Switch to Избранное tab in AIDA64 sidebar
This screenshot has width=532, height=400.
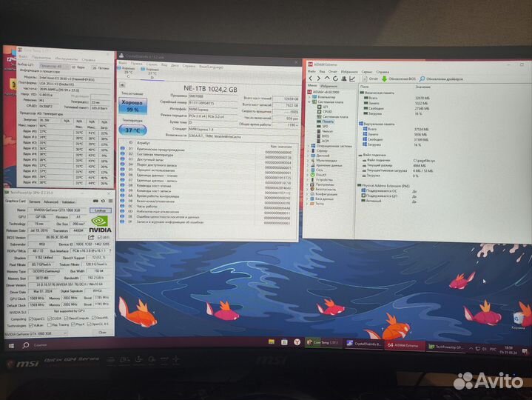tap(329, 86)
